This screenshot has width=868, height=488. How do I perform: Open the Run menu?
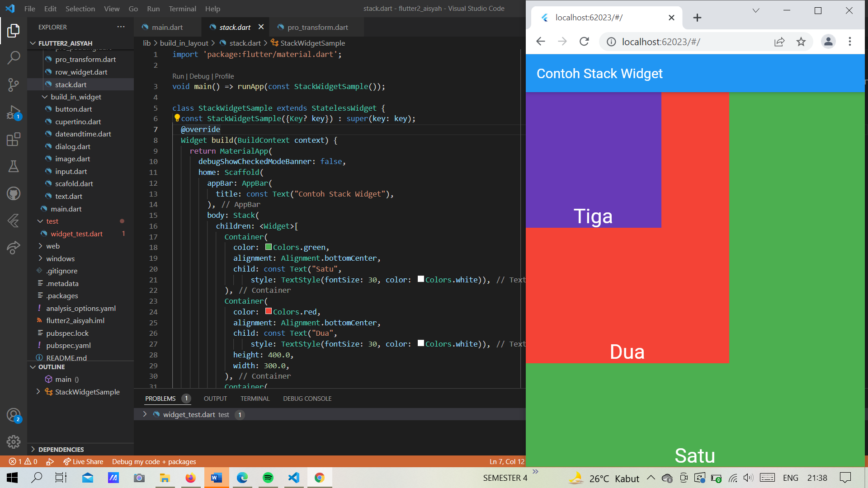point(153,9)
